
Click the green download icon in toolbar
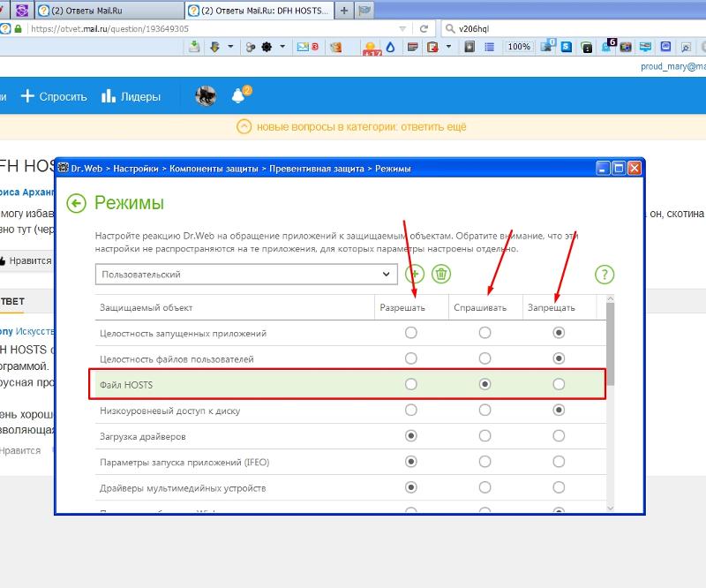pos(194,47)
